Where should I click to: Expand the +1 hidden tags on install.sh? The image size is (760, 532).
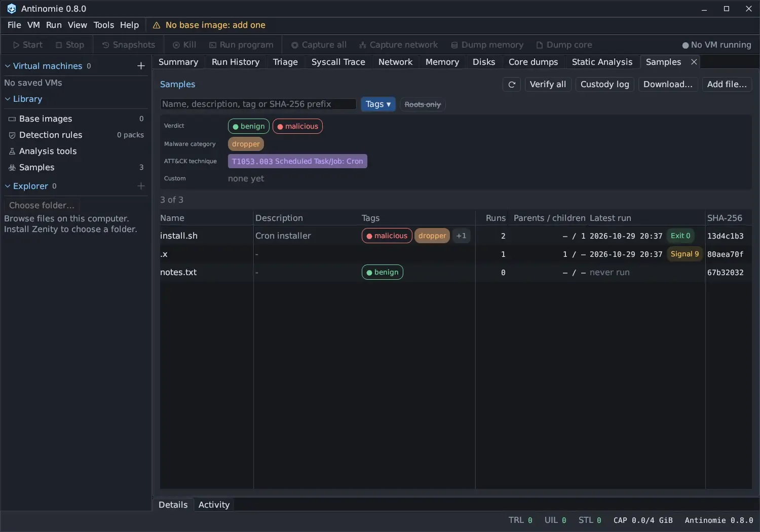click(461, 236)
